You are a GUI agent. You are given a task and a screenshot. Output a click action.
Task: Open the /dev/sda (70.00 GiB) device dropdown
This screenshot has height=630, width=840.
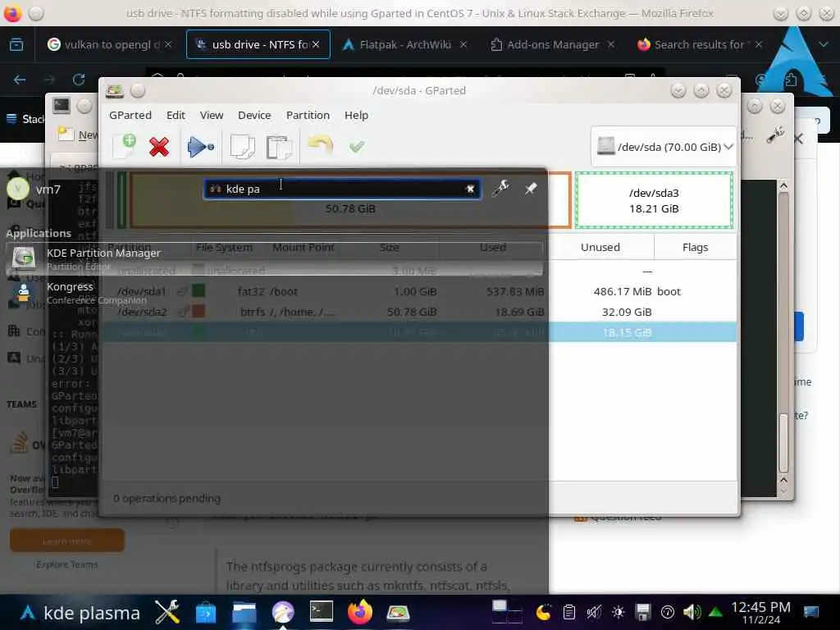pyautogui.click(x=664, y=147)
